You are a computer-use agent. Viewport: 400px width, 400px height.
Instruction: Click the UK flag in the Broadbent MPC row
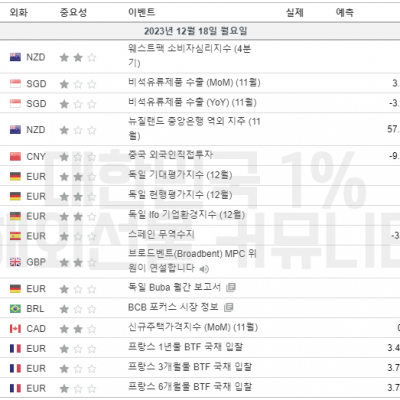point(15,262)
